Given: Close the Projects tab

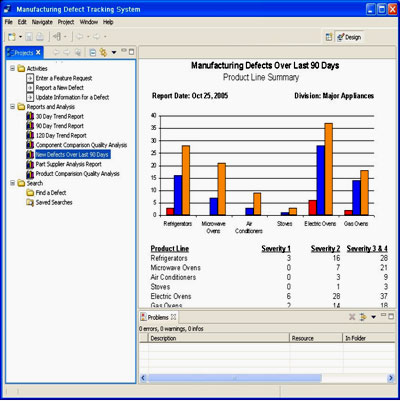Looking at the screenshot, I should (x=38, y=52).
